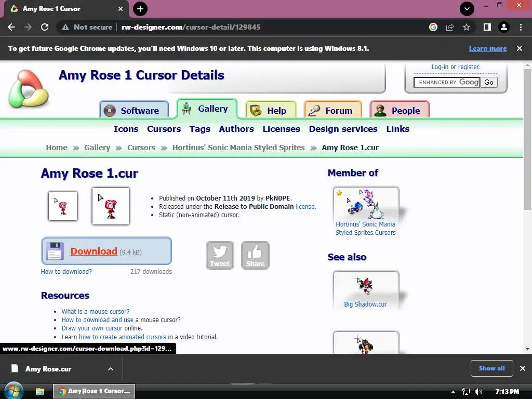Go to Tags submenu
The image size is (532, 399).
200,129
